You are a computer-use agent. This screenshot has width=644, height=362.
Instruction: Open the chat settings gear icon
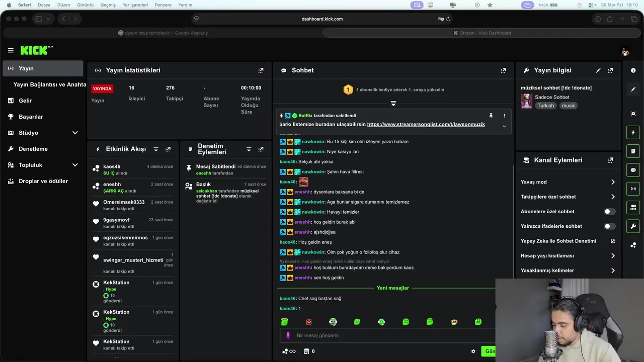[473, 351]
